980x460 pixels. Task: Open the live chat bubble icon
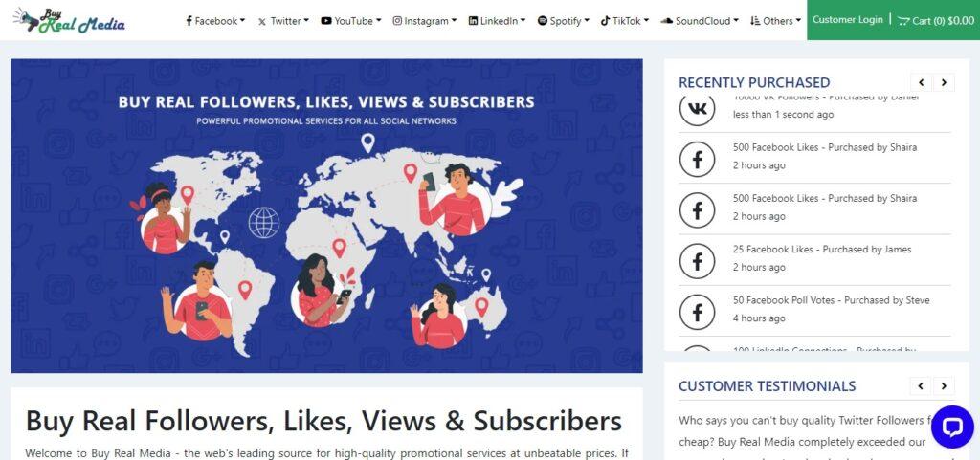coord(952,427)
